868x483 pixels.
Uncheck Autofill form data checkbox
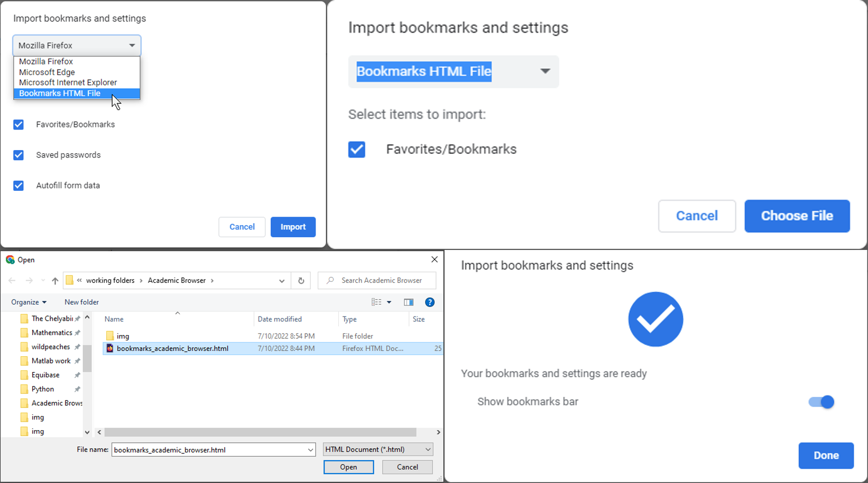[x=19, y=185]
